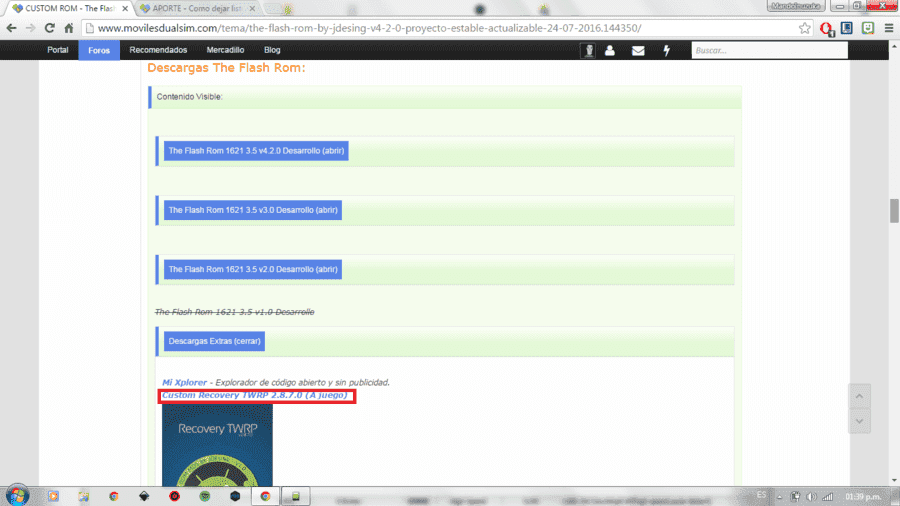The height and width of the screenshot is (506, 900).
Task: Open the Foros menu item
Action: click(x=99, y=50)
